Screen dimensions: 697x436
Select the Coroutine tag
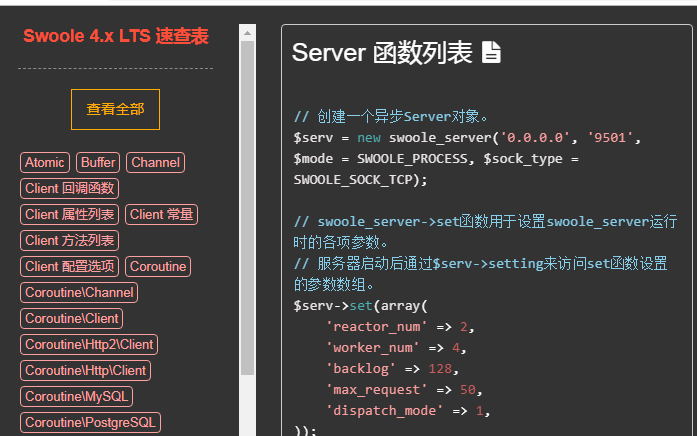point(158,266)
